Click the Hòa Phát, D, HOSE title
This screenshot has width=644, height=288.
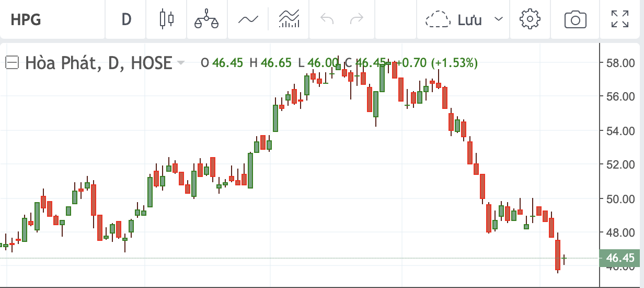[99, 63]
